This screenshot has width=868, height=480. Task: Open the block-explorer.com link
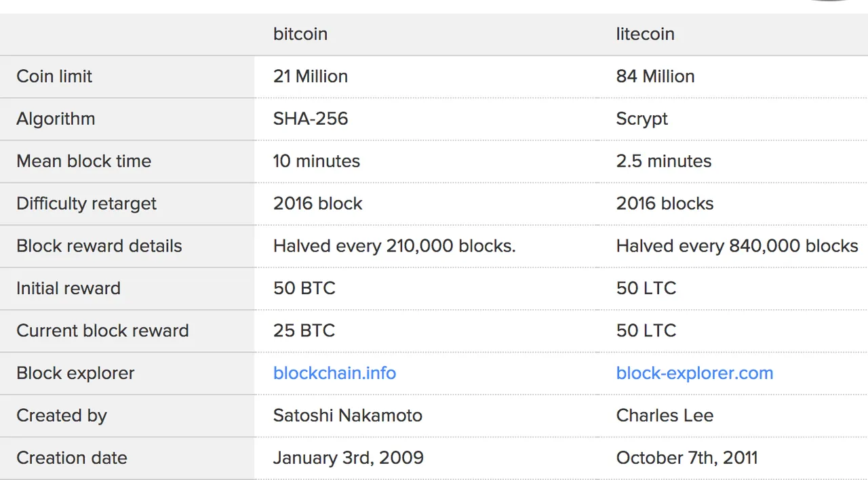[x=694, y=373]
